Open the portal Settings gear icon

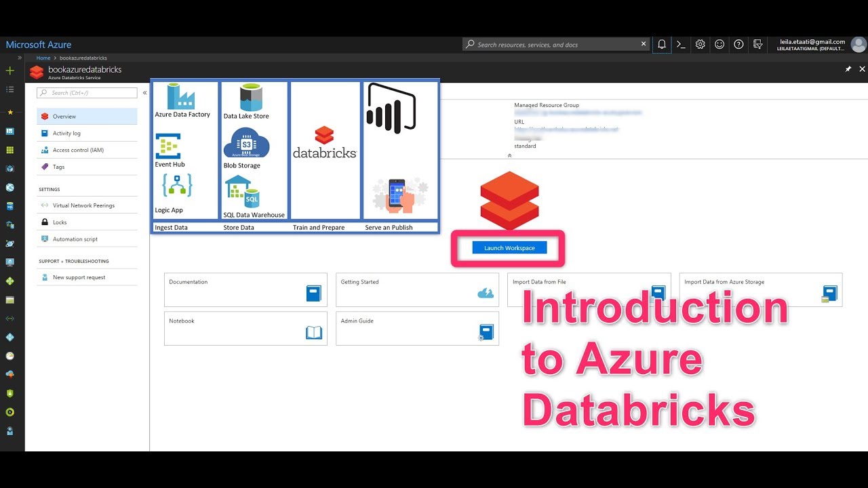point(700,44)
